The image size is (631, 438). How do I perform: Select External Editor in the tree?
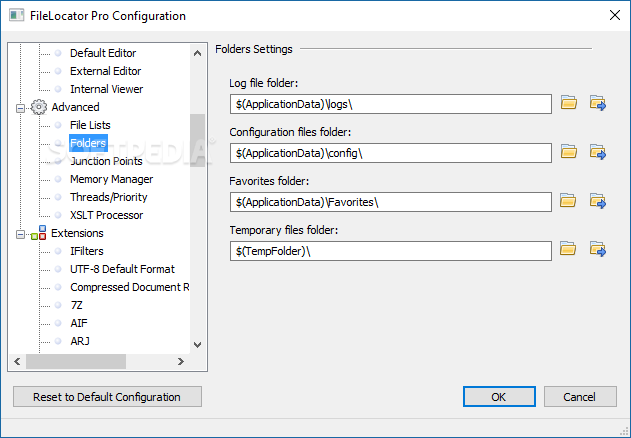pyautogui.click(x=105, y=71)
